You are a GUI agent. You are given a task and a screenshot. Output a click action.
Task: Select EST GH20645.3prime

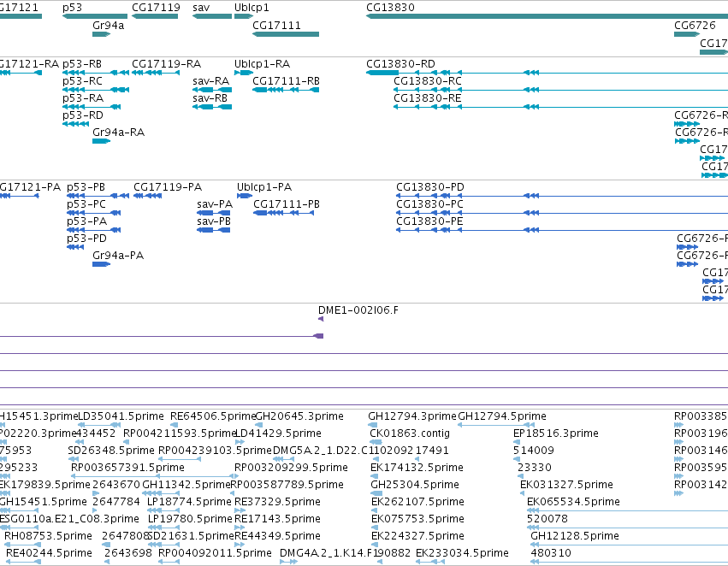coord(299,416)
